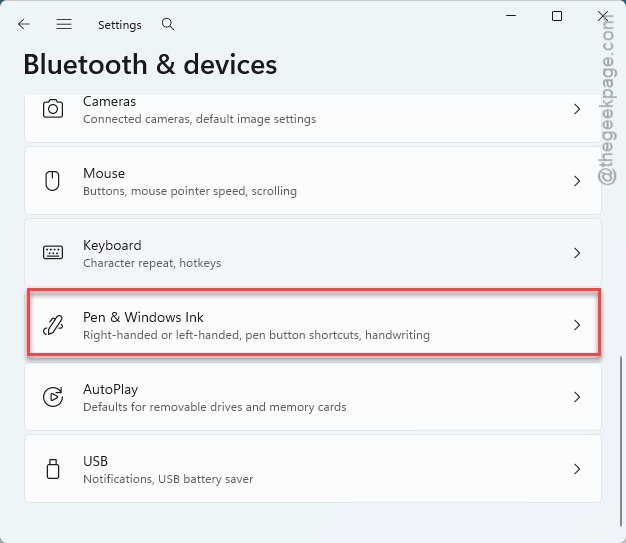Open Keyboard settings title

pos(112,245)
